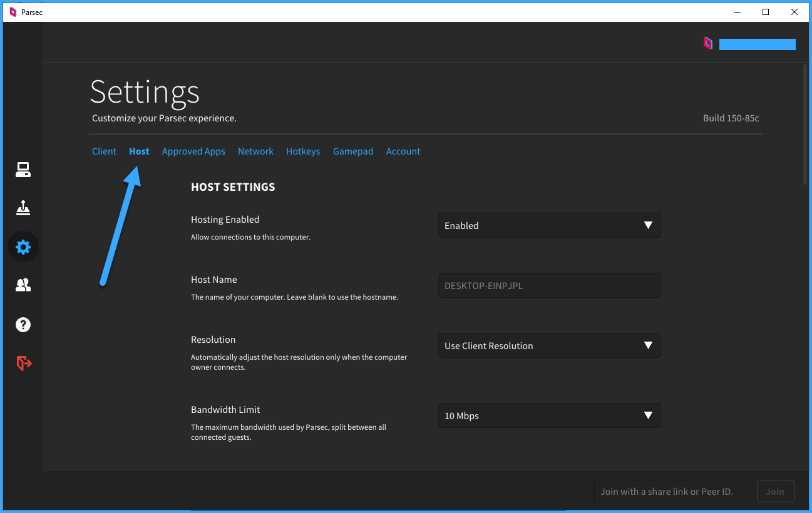This screenshot has height=513, width=812.
Task: Open the Arcade joystick sidebar icon
Action: click(23, 208)
